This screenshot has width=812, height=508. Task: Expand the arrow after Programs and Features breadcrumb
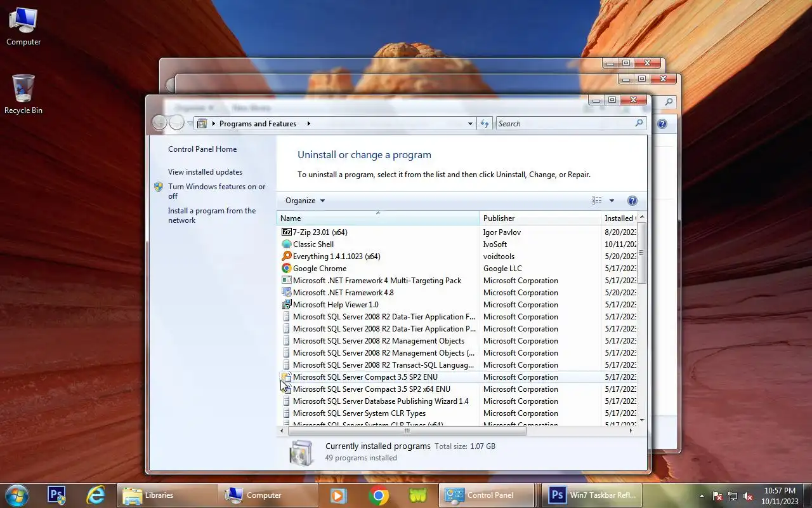(x=308, y=124)
